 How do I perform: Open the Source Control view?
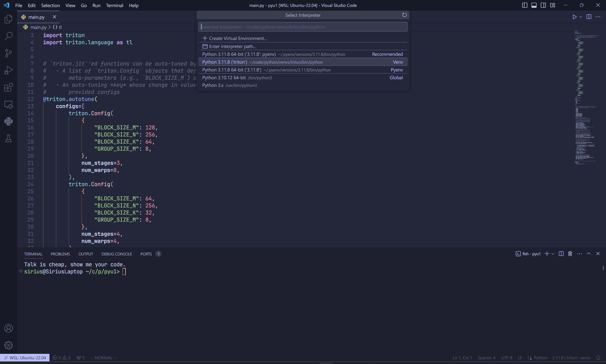coord(9,53)
